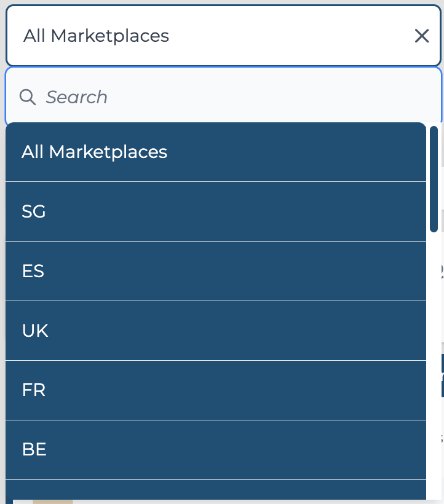Viewport: 444px width, 504px height.
Task: Click the selected All Marketplaces text in the field
Action: pos(96,36)
